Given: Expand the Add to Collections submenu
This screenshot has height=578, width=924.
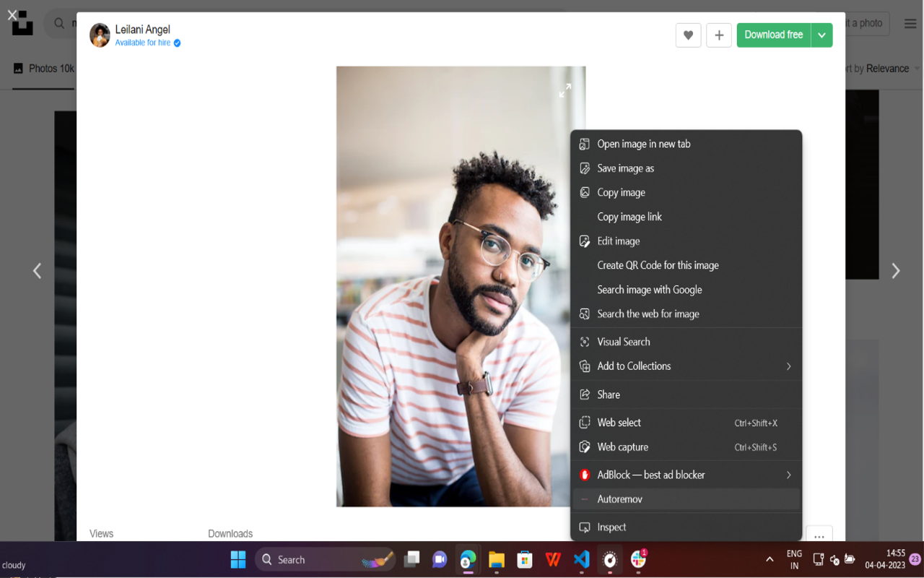Looking at the screenshot, I should pos(788,366).
